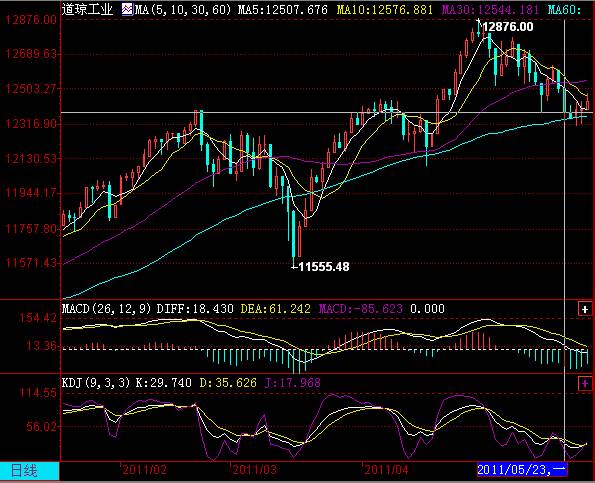The image size is (595, 483).
Task: Click the MA5:12507.676 legend value
Action: tap(283, 9)
